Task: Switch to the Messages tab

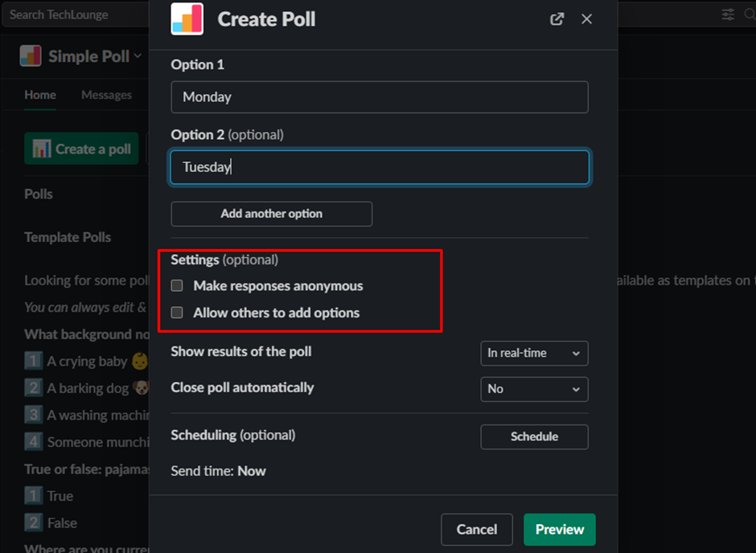Action: tap(106, 95)
